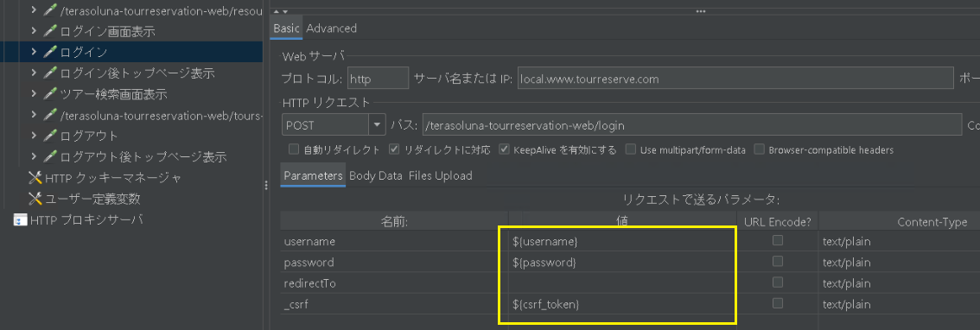Tick URL Encode for username row
Image resolution: width=980 pixels, height=330 pixels.
pos(778,240)
